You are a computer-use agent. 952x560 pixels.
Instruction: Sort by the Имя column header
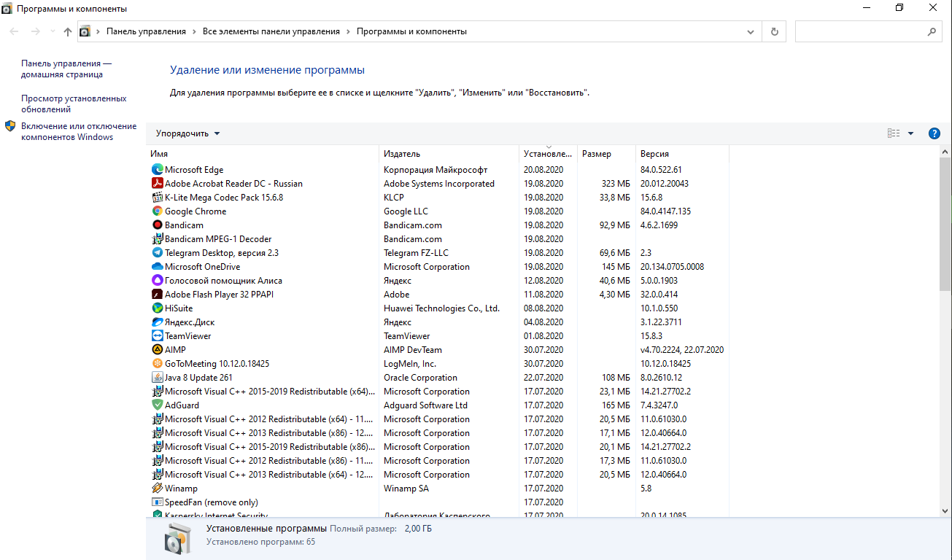pyautogui.click(x=263, y=154)
